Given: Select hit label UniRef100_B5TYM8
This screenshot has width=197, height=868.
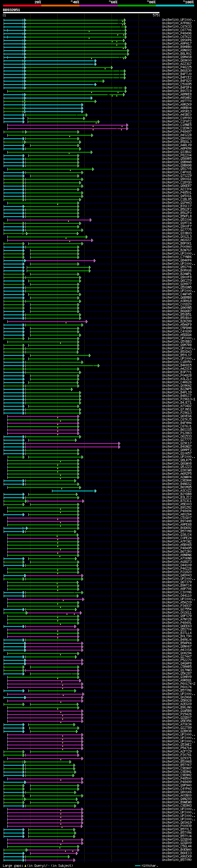Looking at the screenshot, I should [177, 531].
